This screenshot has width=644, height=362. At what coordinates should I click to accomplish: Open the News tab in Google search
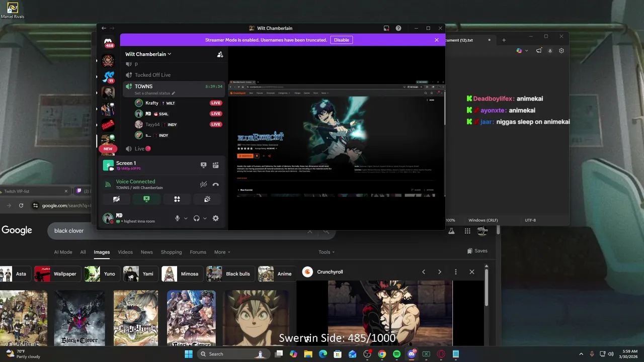click(x=146, y=252)
